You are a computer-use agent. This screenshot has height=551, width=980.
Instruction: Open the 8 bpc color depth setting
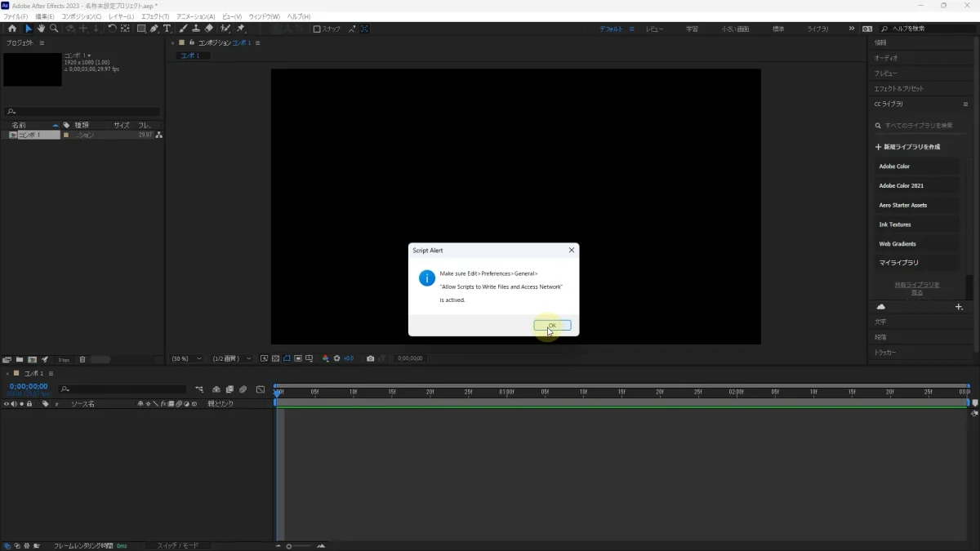[64, 359]
